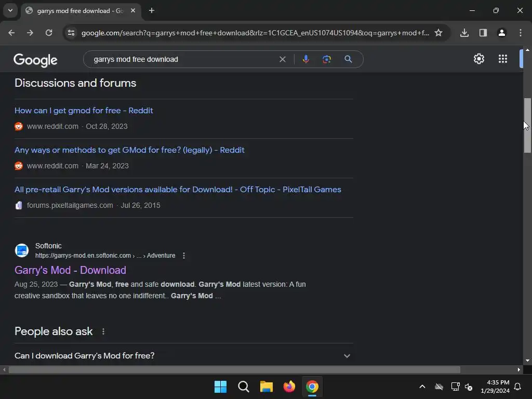Click the forums.pixeltailgames.com favicon
This screenshot has height=399, width=532.
(x=19, y=205)
